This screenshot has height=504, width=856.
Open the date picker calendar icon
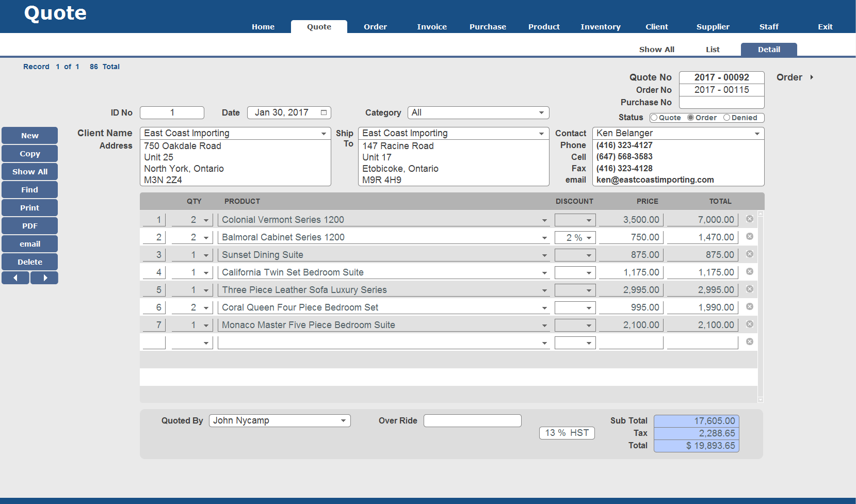click(324, 112)
